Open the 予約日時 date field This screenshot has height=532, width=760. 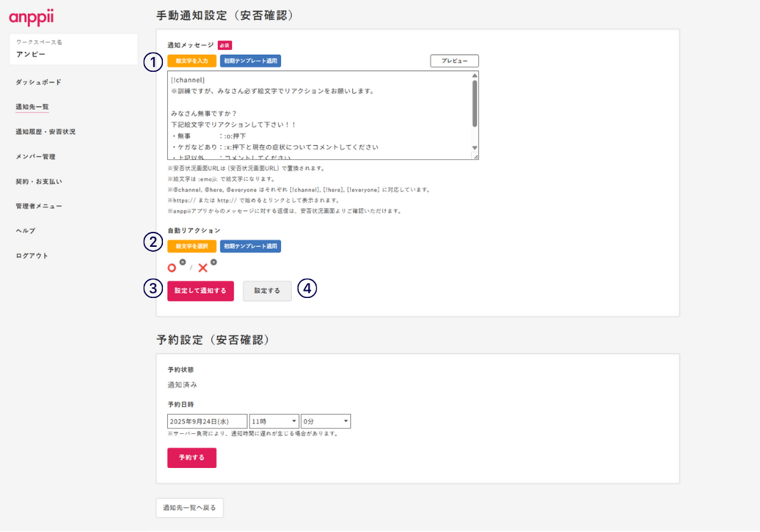(x=207, y=422)
